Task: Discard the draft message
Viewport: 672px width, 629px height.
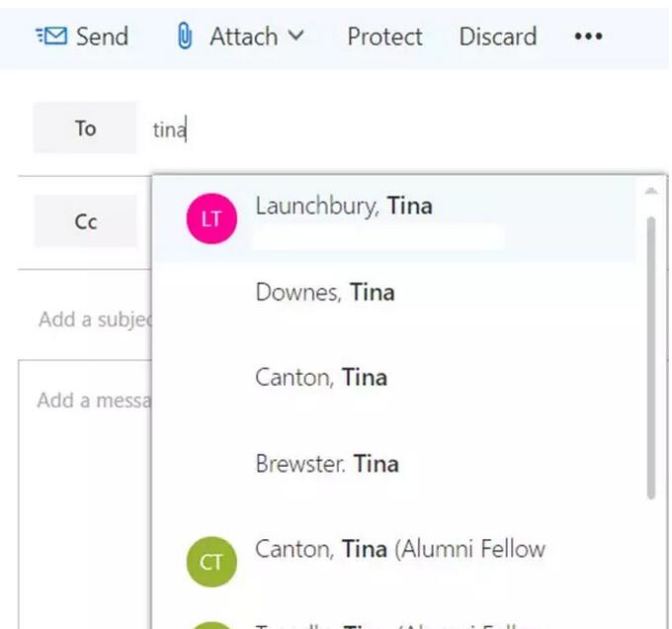Action: [497, 37]
